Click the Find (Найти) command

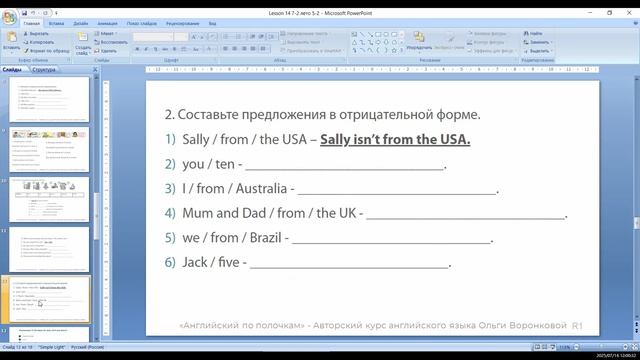click(x=533, y=33)
